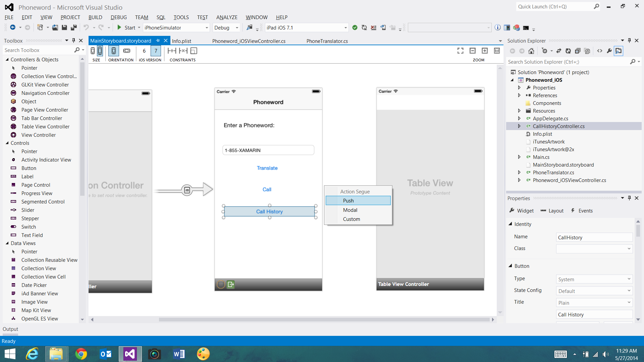This screenshot has height=362, width=644.
Task: Click the designer zoom-in plus icon
Action: click(x=485, y=51)
